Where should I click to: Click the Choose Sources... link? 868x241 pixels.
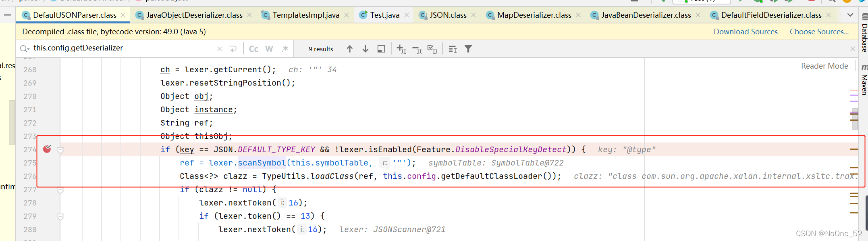pos(819,31)
